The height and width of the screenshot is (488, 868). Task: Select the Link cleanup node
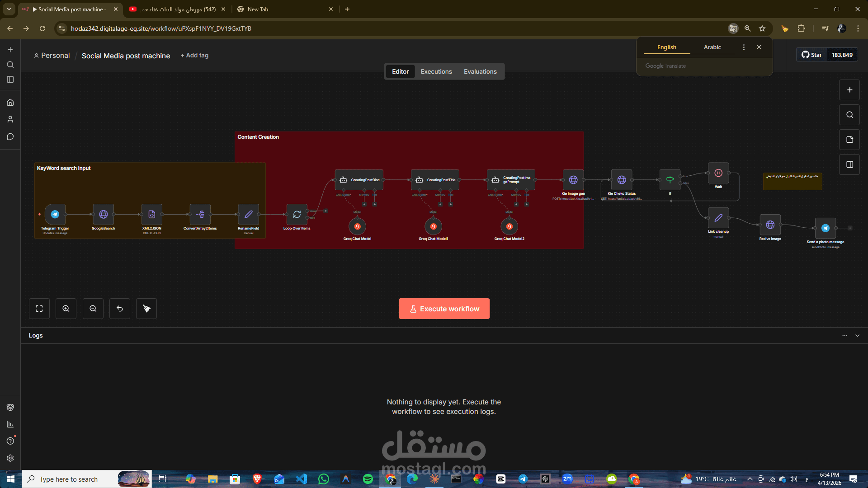point(718,218)
